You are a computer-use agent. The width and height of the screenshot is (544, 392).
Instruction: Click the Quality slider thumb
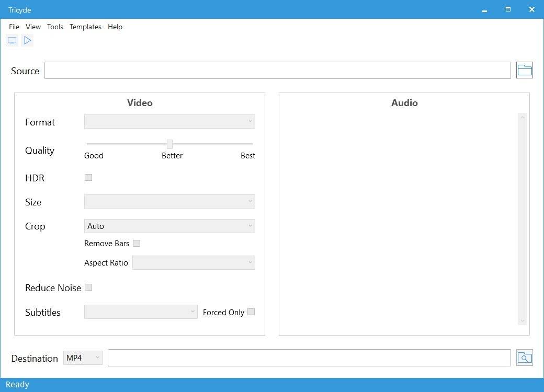click(169, 144)
